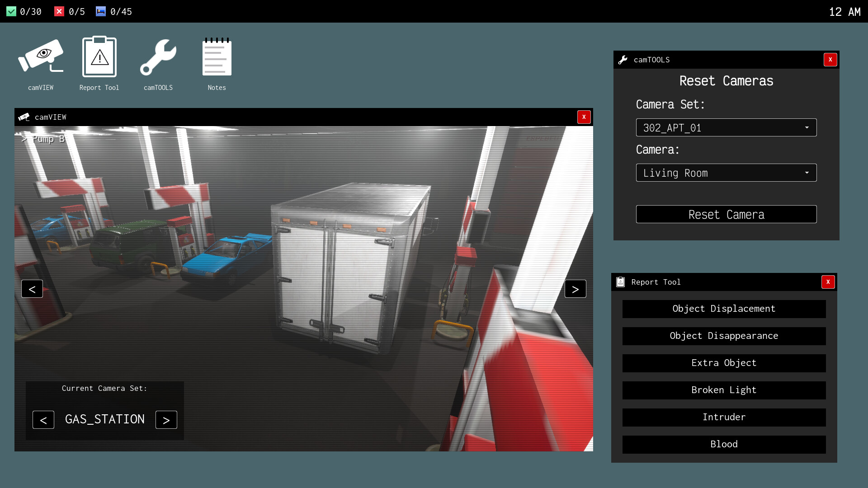Image resolution: width=868 pixels, height=488 pixels.
Task: Click the save counter icon showing 0/45
Action: pyautogui.click(x=100, y=11)
